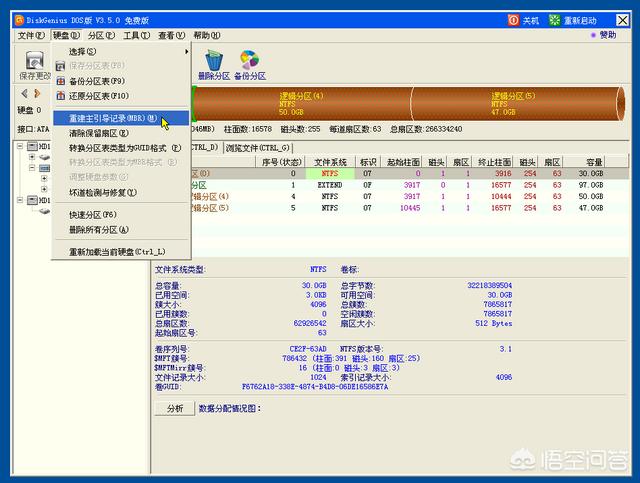Select 重建主引导记录(MBR) menu entry

pos(121,118)
